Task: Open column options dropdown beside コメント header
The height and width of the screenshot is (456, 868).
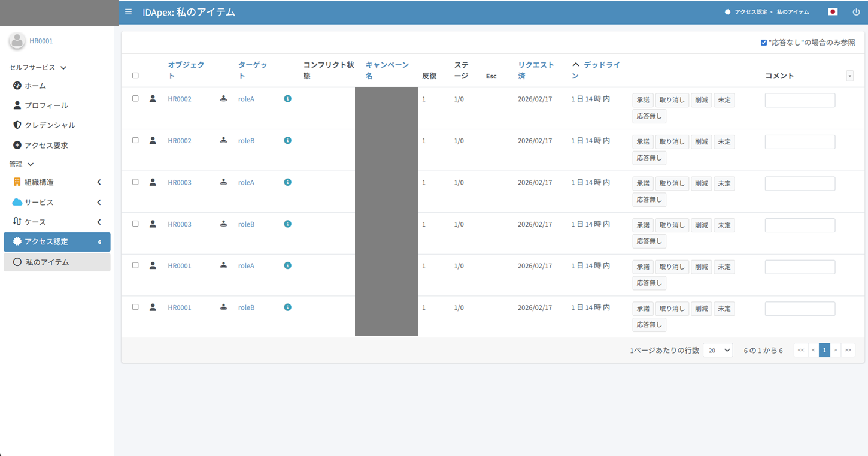Action: tap(849, 76)
